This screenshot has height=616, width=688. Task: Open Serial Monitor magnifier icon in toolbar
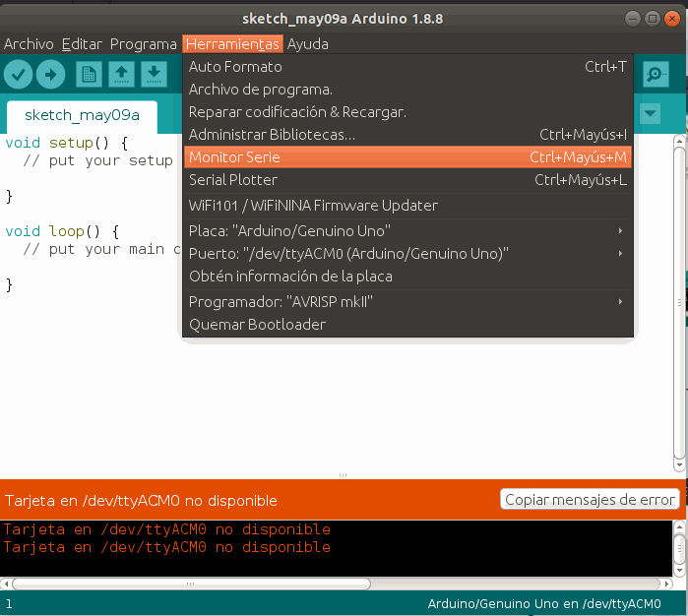coord(656,74)
